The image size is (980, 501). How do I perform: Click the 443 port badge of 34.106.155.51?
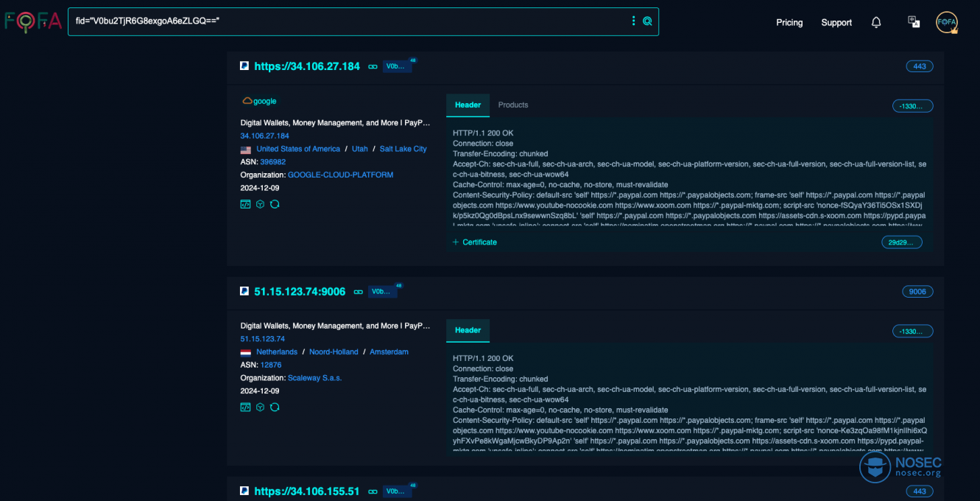pos(920,491)
